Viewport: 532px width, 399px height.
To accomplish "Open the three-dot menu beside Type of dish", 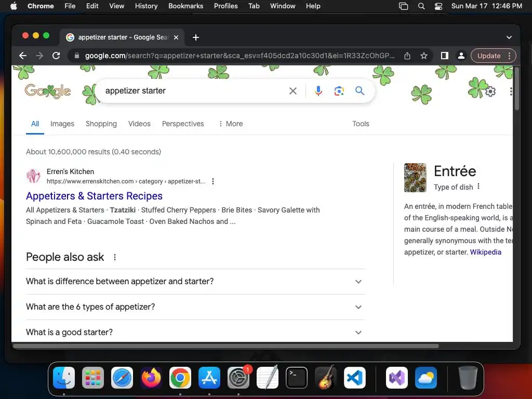I will coord(478,187).
